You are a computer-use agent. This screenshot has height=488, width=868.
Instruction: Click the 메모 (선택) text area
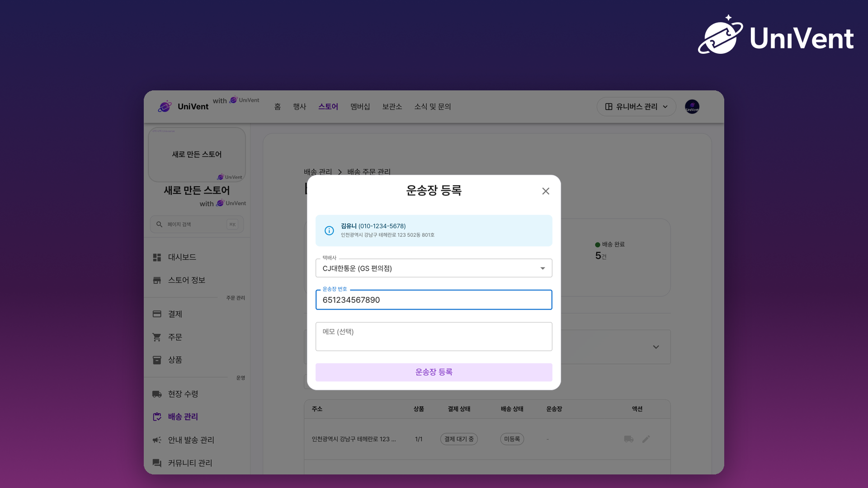click(434, 336)
